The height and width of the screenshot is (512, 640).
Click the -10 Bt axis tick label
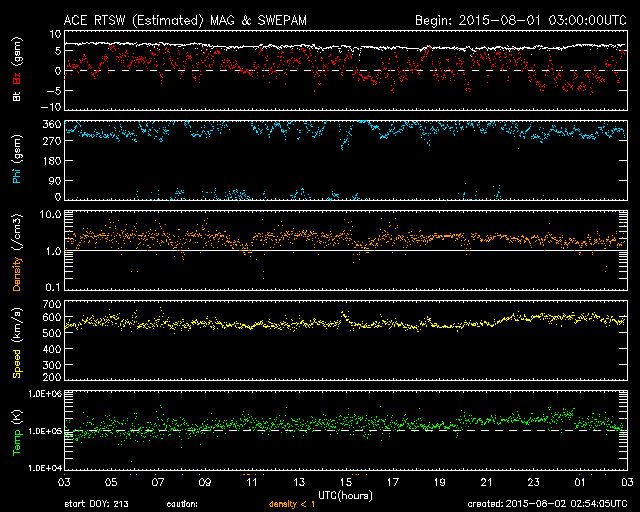[x=53, y=107]
